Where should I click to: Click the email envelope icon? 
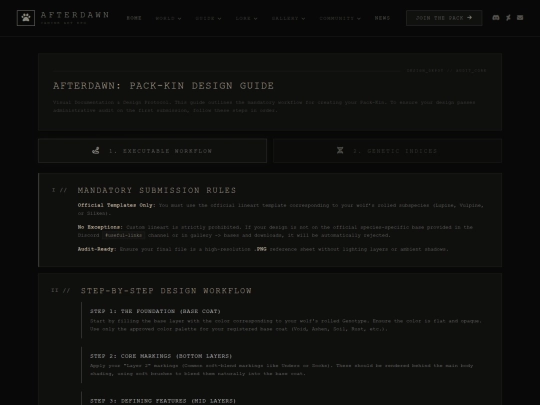tap(520, 18)
